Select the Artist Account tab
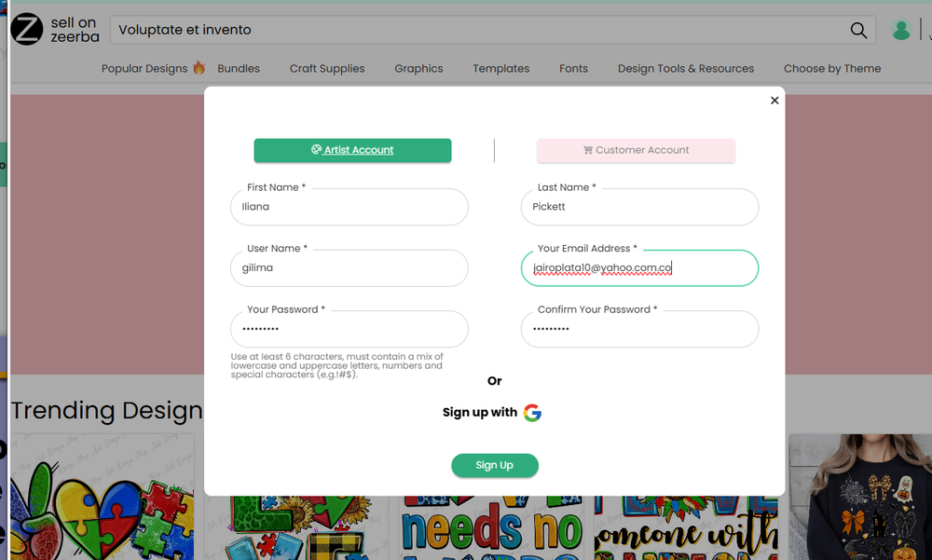 coord(352,150)
